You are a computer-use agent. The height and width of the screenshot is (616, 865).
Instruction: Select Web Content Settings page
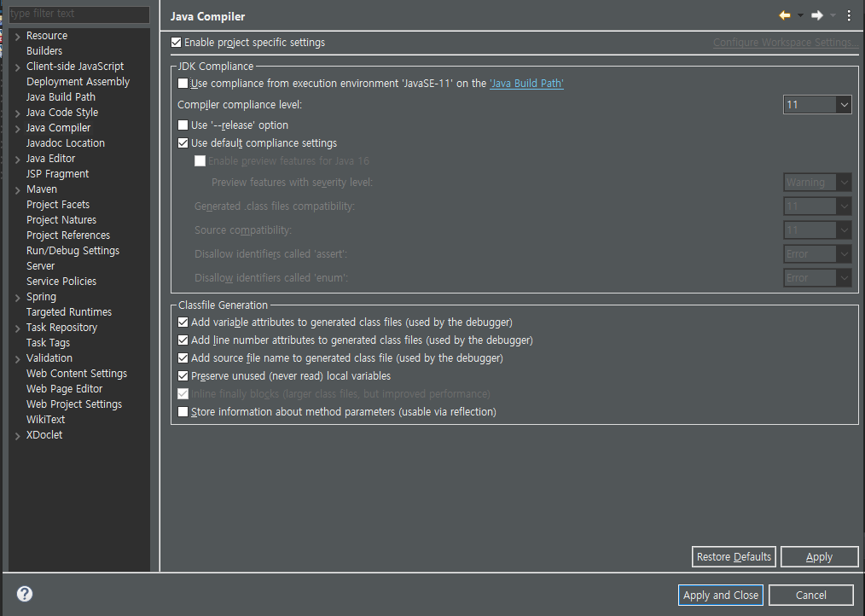tap(77, 374)
